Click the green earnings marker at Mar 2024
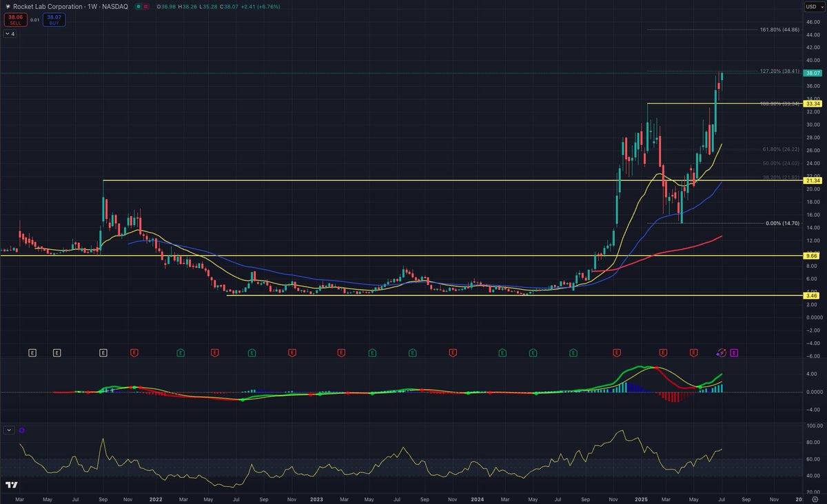This screenshot has height=504, width=827. pos(502,353)
